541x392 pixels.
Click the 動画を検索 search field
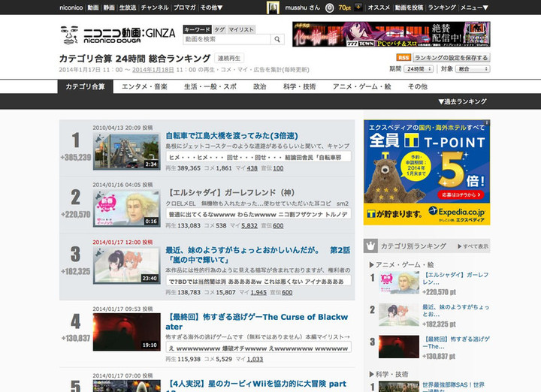tap(227, 39)
